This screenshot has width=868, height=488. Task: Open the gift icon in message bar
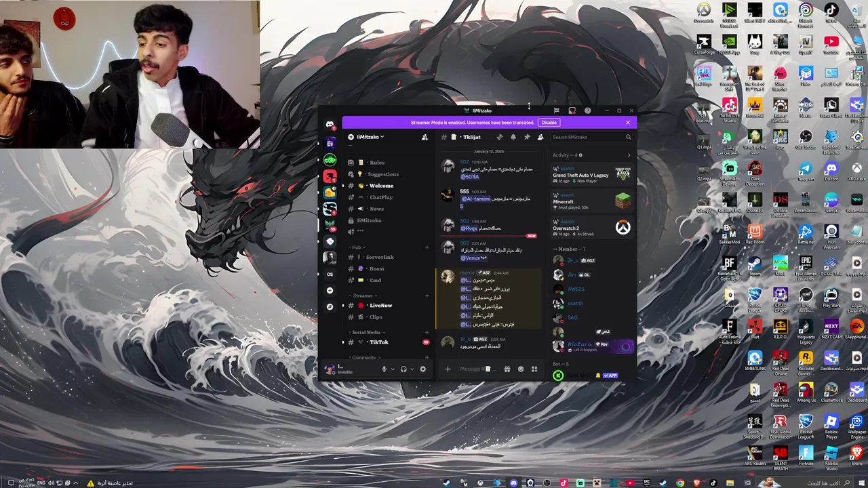(x=507, y=369)
